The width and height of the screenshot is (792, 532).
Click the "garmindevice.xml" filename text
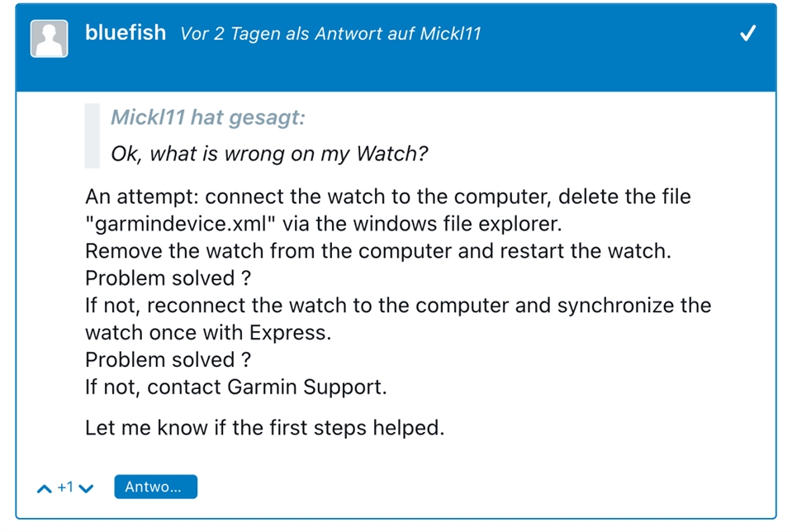[x=180, y=224]
